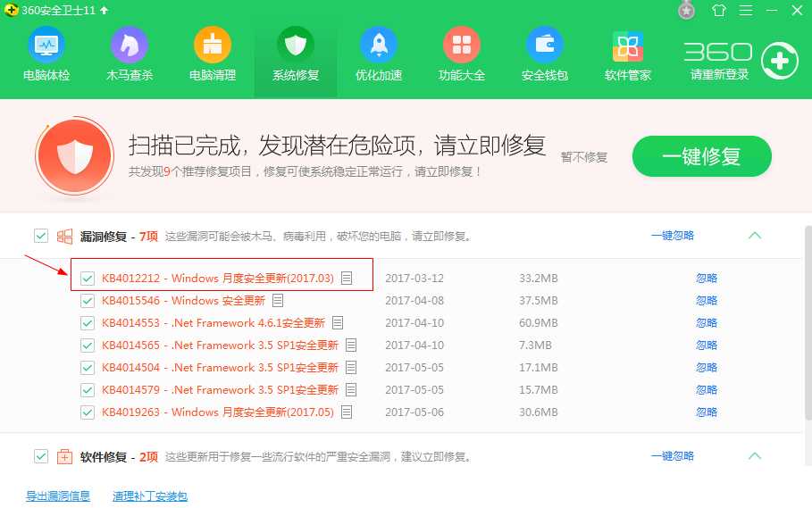812x508 pixels.
Task: Collapse the 软件修复 section chevron
Action: pyautogui.click(x=755, y=455)
